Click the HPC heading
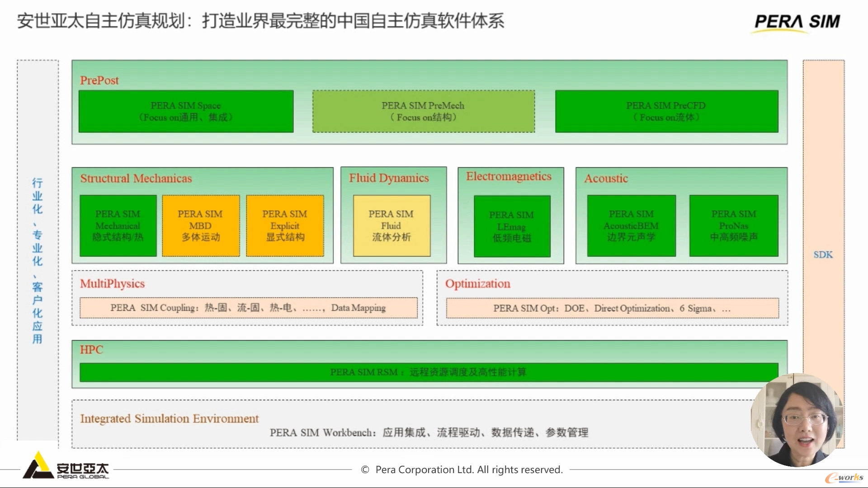 (92, 350)
